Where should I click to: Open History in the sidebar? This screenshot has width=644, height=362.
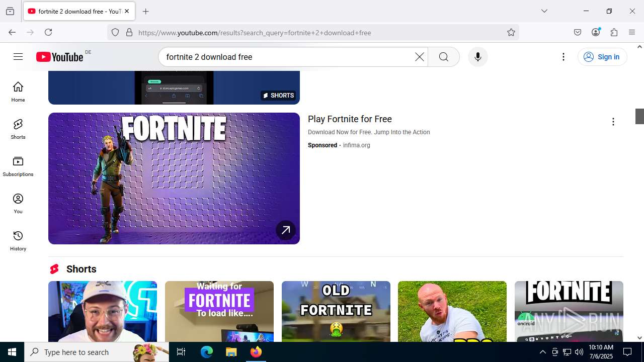tap(18, 241)
